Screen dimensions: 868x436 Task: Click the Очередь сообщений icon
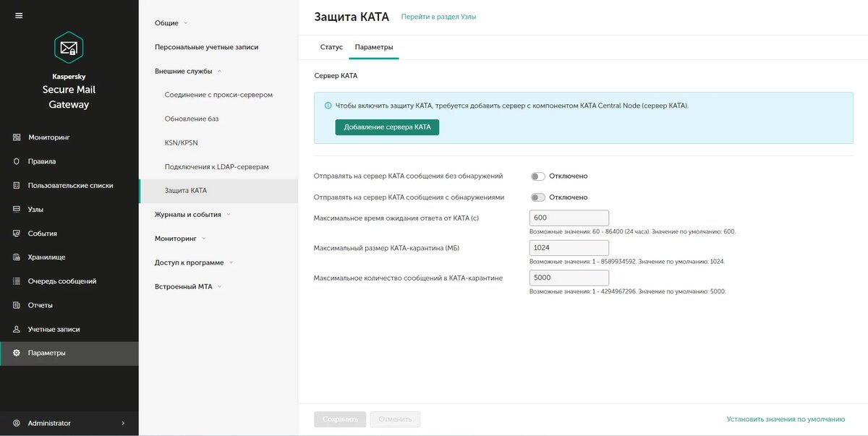(17, 281)
